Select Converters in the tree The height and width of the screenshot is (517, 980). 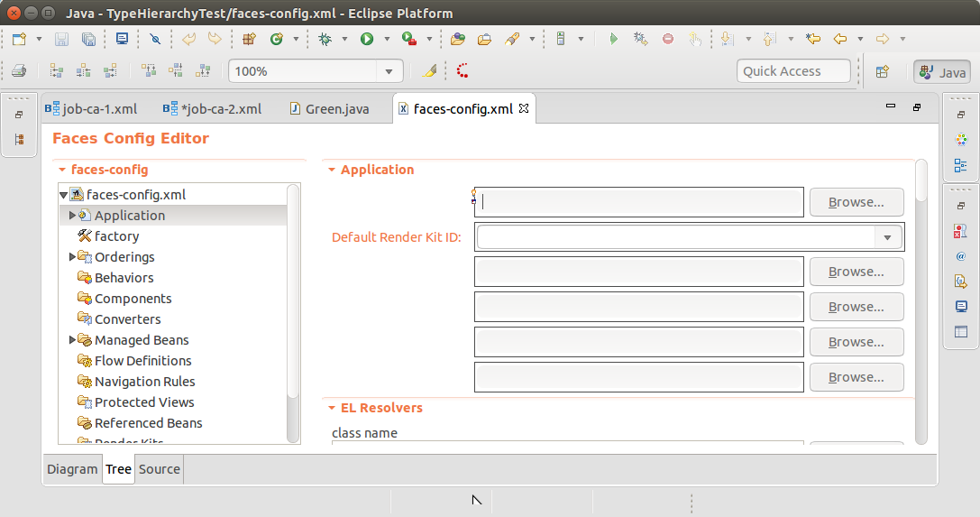tap(127, 319)
